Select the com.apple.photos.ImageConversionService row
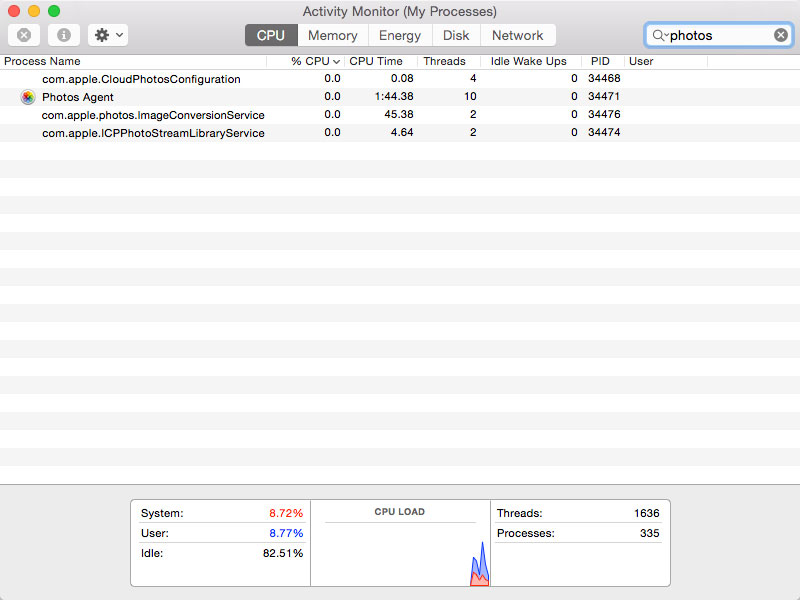The image size is (800, 600). [400, 115]
